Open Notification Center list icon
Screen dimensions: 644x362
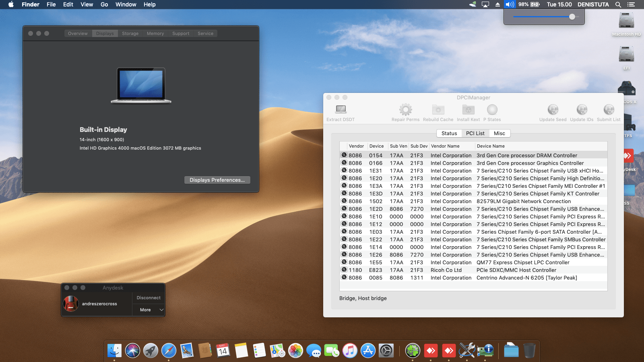pos(631,4)
